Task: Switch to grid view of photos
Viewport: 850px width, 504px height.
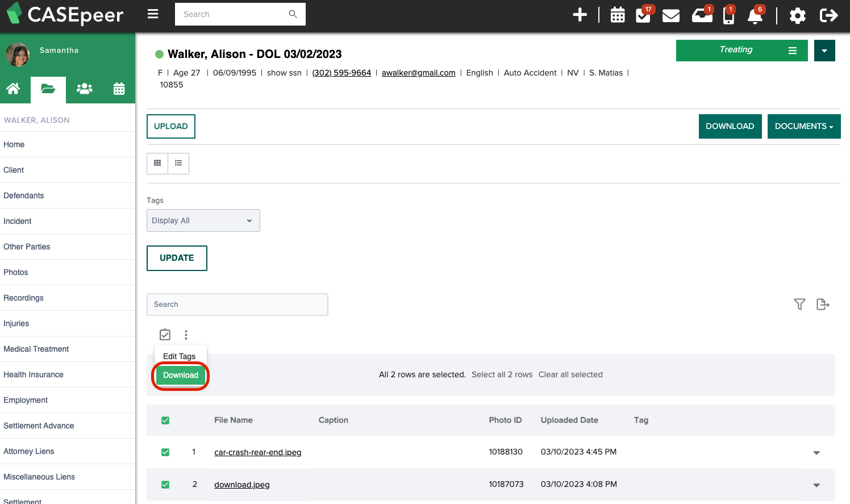Action: coord(157,163)
